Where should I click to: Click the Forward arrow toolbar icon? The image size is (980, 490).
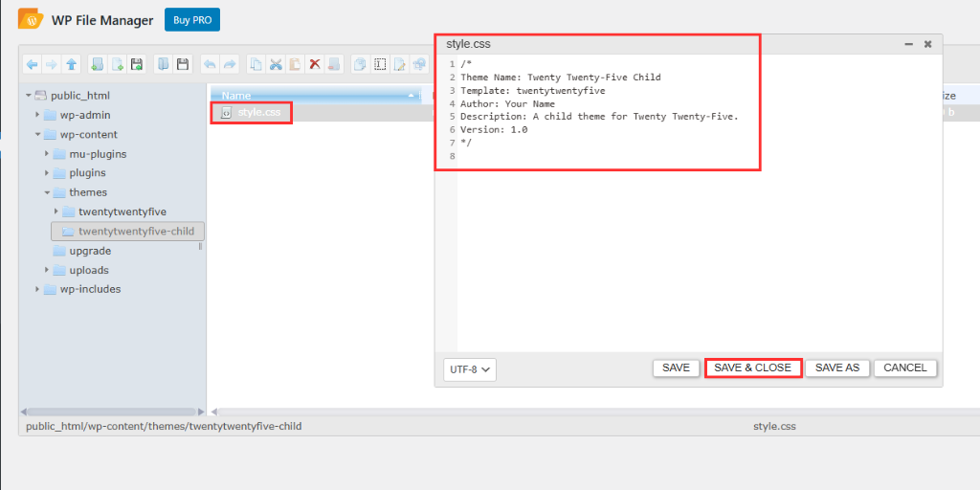(52, 64)
